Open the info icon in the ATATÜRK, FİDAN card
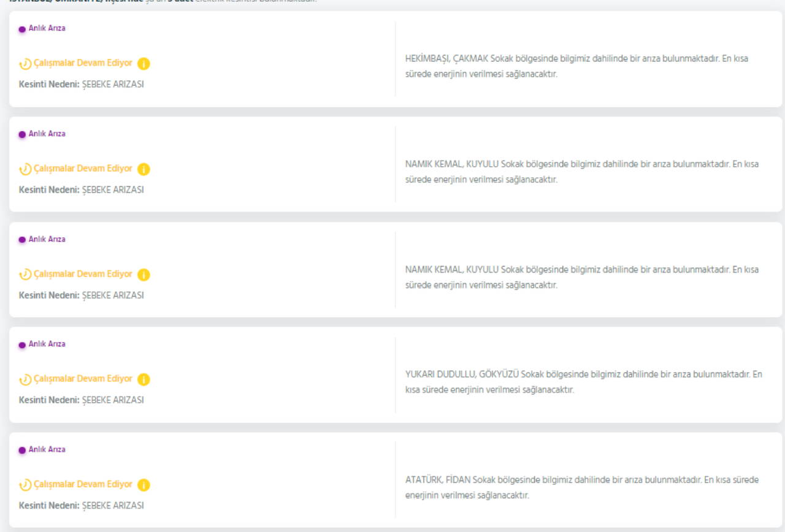This screenshot has width=785, height=532. pos(144,485)
